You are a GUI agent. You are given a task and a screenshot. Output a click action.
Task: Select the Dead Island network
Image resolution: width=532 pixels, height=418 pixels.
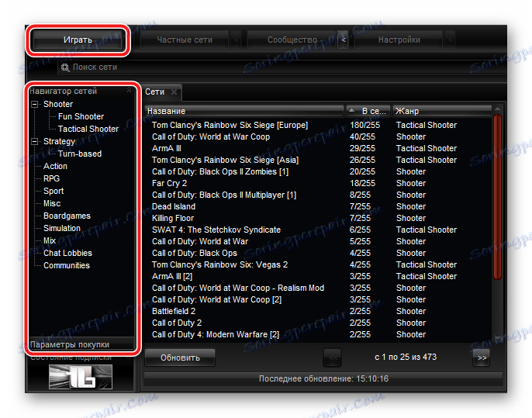(x=318, y=206)
